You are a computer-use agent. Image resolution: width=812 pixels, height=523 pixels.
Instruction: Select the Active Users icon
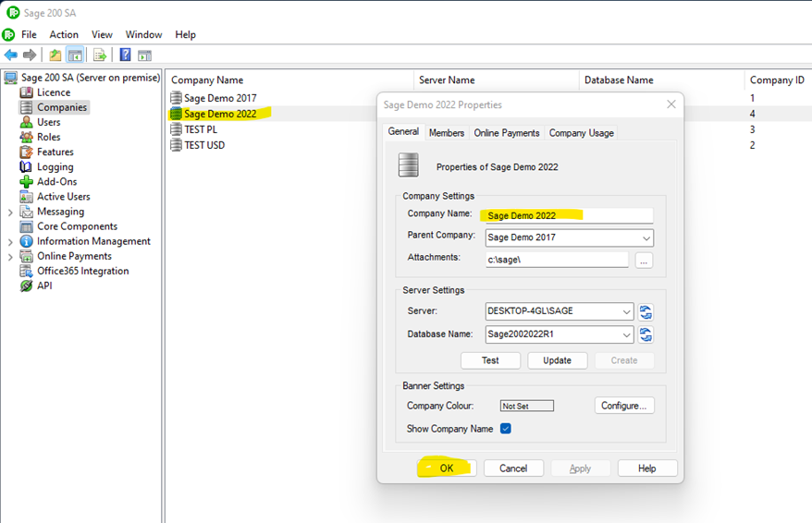coord(27,197)
